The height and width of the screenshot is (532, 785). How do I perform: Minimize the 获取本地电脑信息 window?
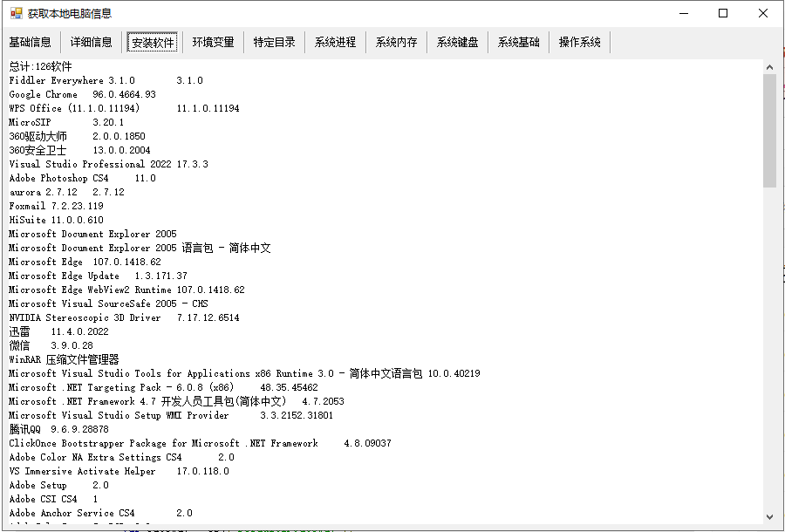pyautogui.click(x=684, y=13)
